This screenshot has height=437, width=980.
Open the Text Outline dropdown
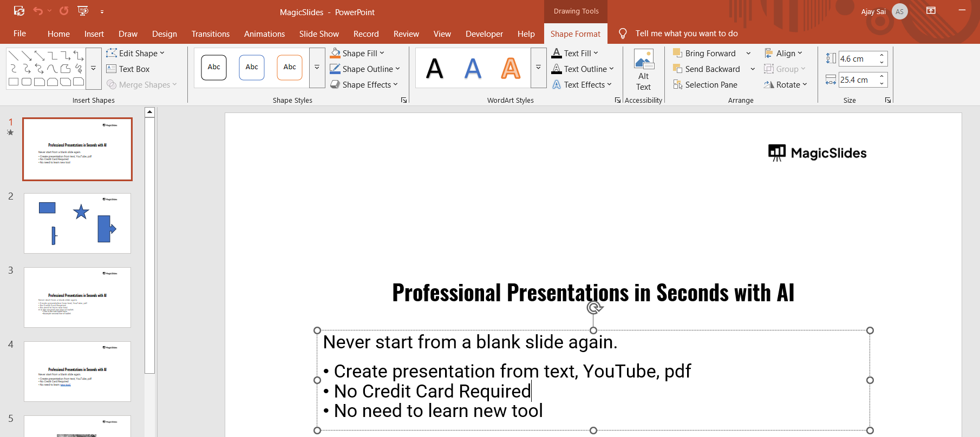point(583,69)
